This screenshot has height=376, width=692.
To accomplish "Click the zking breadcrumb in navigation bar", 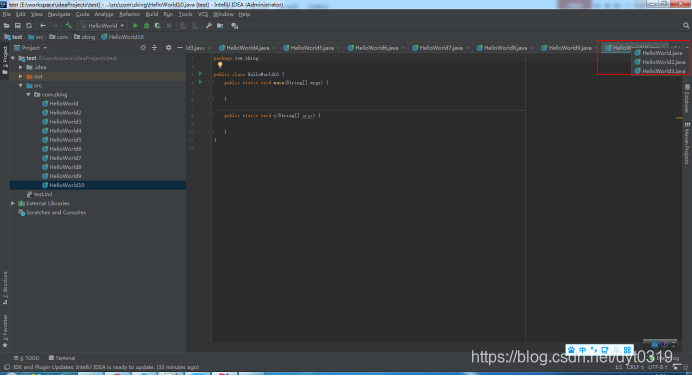I will pos(84,37).
